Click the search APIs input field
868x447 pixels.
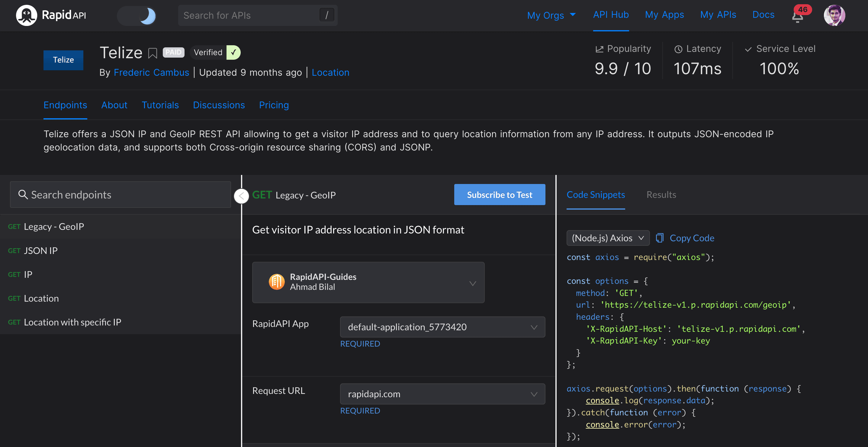pyautogui.click(x=257, y=15)
